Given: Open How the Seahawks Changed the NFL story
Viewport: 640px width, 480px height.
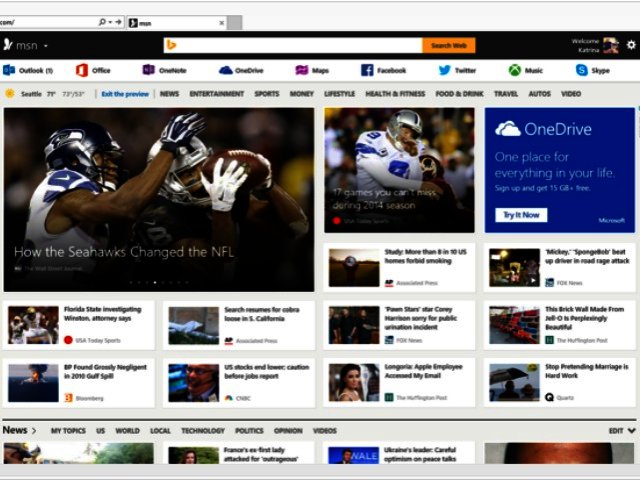Looking at the screenshot, I should (159, 200).
